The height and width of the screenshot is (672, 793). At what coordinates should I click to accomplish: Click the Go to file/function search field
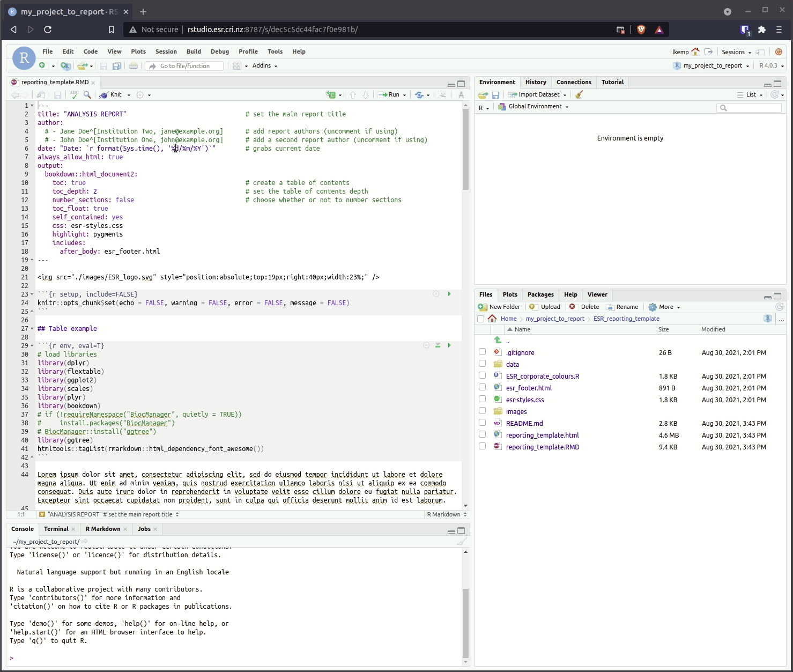click(x=186, y=66)
